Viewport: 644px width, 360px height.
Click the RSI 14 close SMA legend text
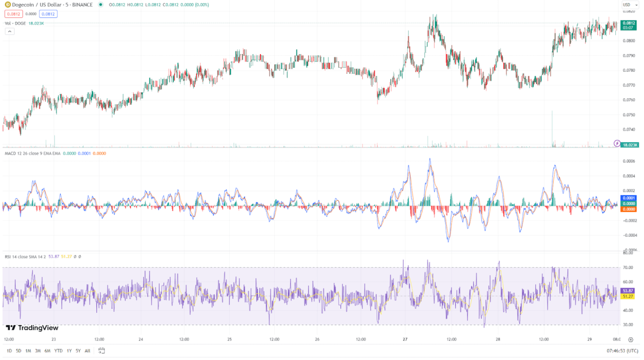23,257
